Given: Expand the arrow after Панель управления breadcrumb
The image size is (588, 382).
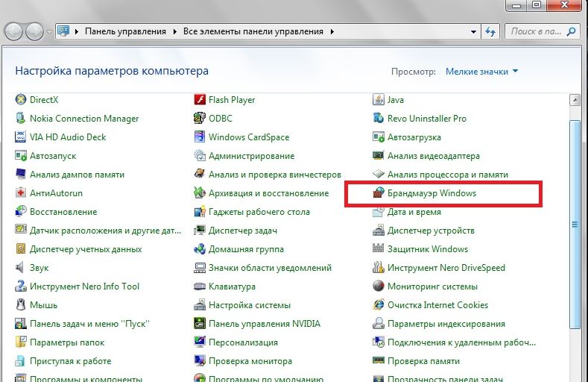Looking at the screenshot, I should (x=174, y=32).
